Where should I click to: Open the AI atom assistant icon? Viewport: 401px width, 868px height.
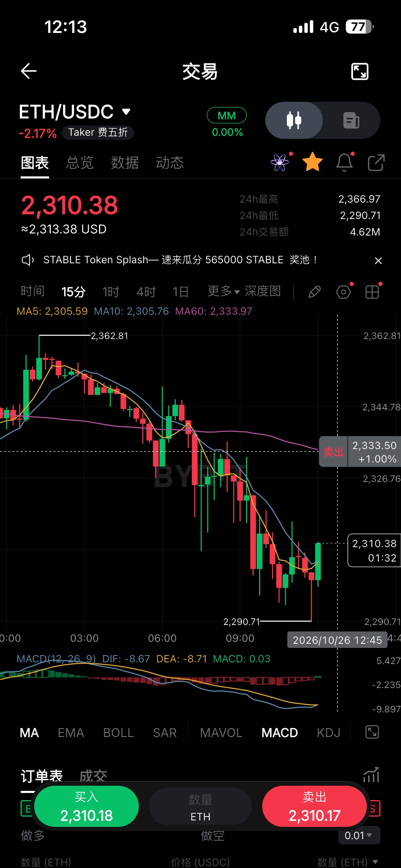coord(280,162)
